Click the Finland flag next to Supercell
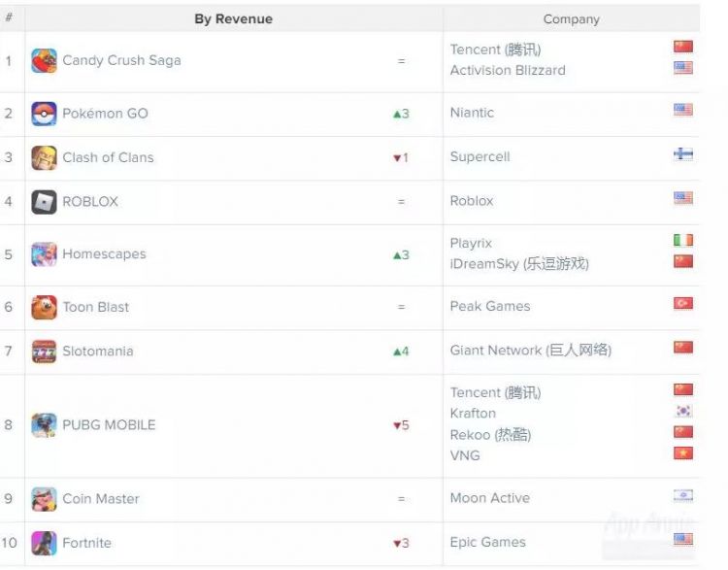The height and width of the screenshot is (570, 728). pos(683,154)
